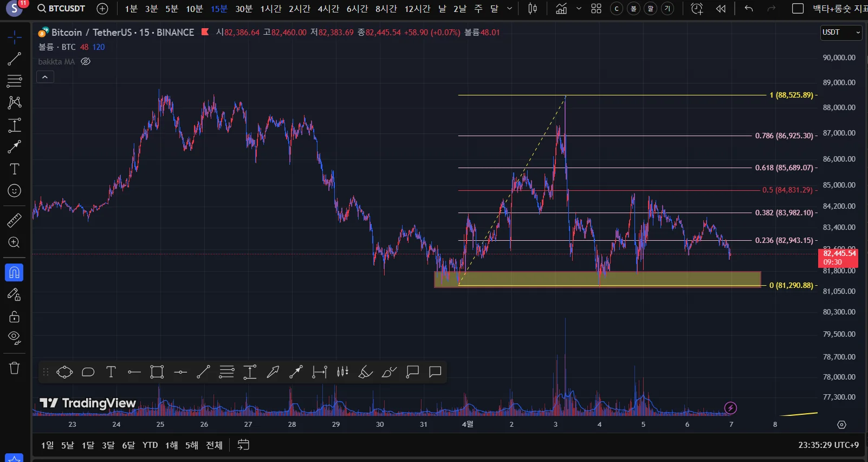The height and width of the screenshot is (462, 868).
Task: Select the 4시간 interval
Action: (328, 9)
